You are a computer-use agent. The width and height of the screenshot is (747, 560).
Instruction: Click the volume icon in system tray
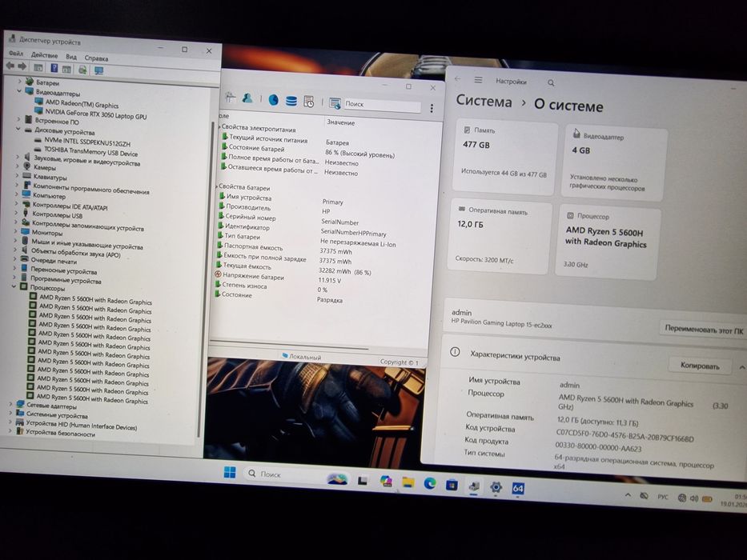(694, 498)
